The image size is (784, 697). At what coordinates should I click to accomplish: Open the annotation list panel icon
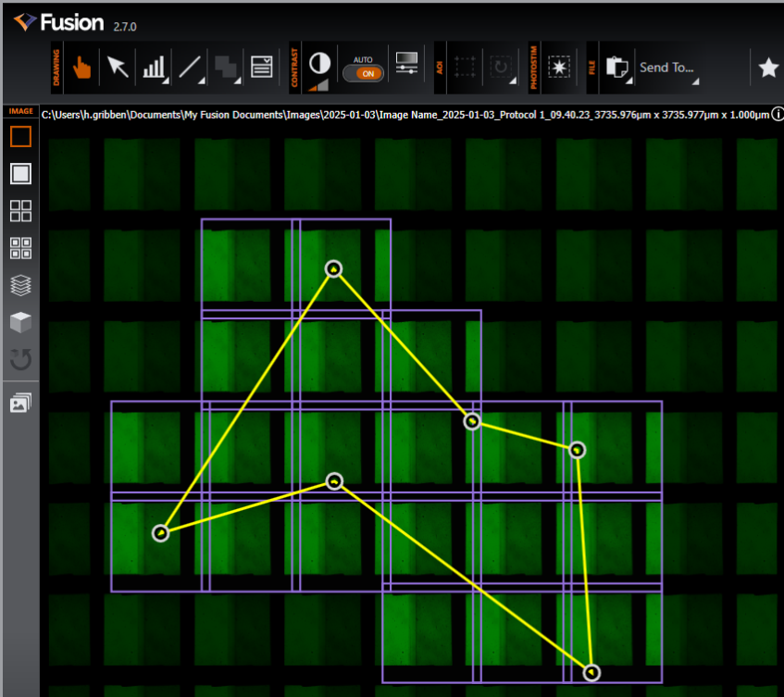coord(262,68)
